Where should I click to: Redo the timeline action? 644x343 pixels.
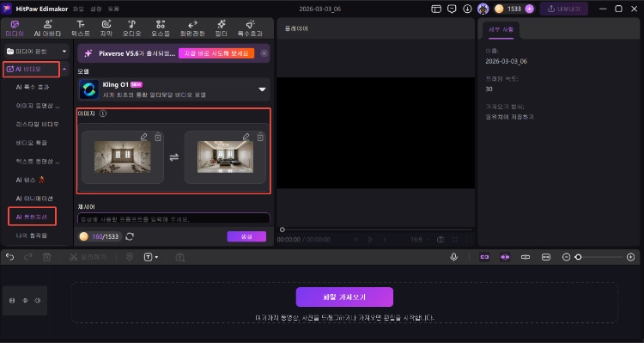(28, 257)
